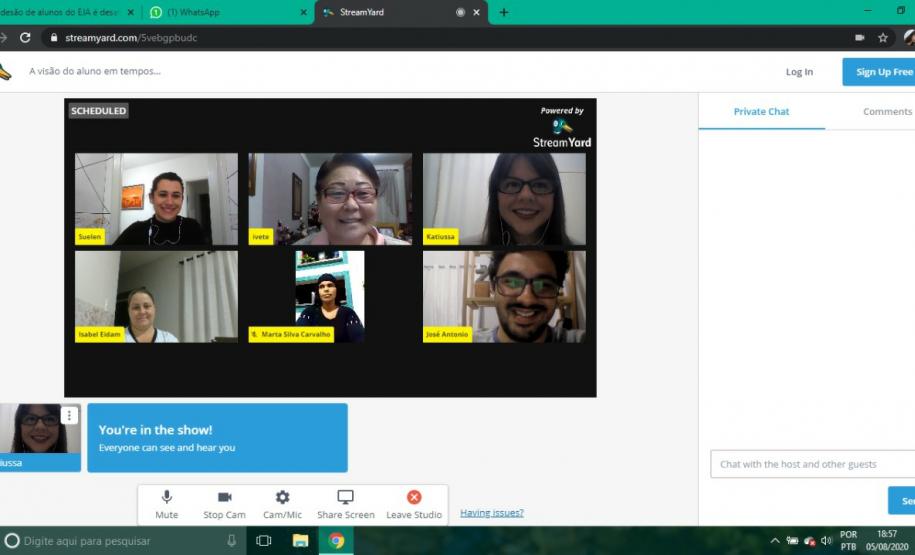Image resolution: width=915 pixels, height=555 pixels.
Task: Click José Antonio's video tile
Action: 504,296
